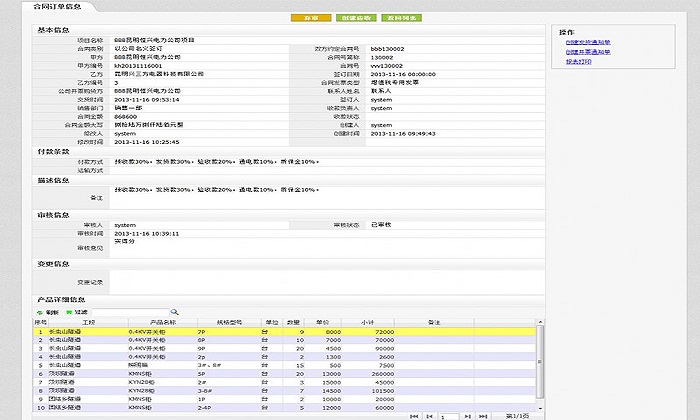Viewport: 700px width, 420px height.
Task: Select the 合同订单信息 tab
Action: [x=58, y=6]
